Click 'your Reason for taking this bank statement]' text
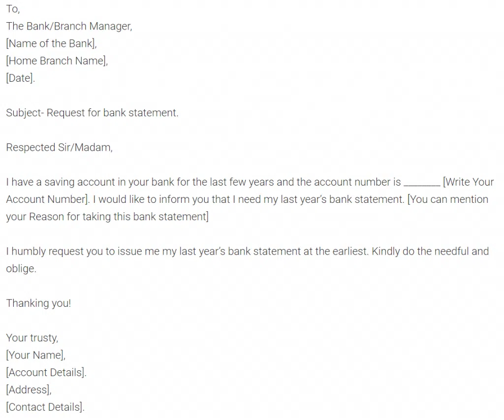Screen dimensions: 504x420 coord(107,217)
